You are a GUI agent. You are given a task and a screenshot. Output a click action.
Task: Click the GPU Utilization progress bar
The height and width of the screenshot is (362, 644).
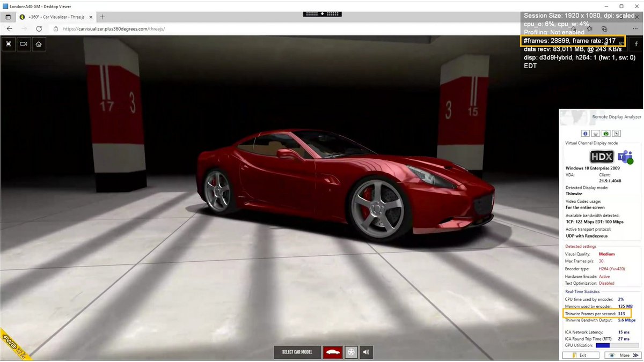tap(618, 345)
